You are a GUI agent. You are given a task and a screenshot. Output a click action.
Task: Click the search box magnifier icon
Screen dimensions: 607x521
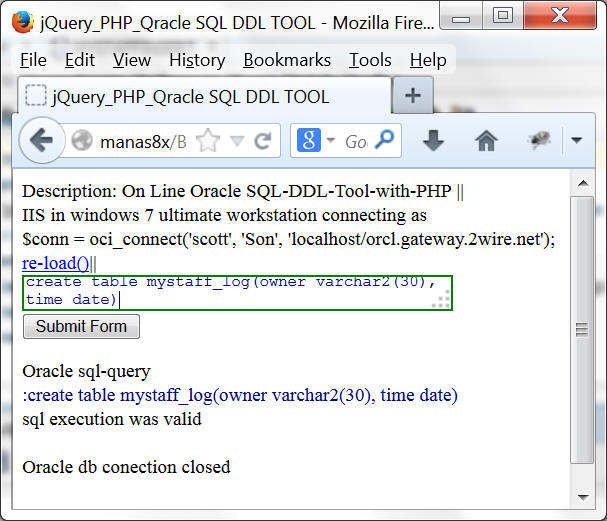[x=385, y=140]
